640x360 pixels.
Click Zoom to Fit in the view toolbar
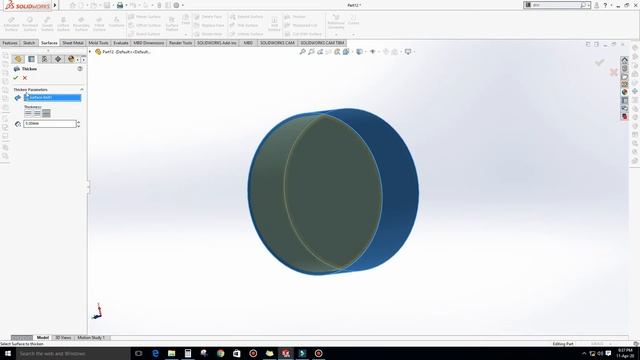coord(302,52)
